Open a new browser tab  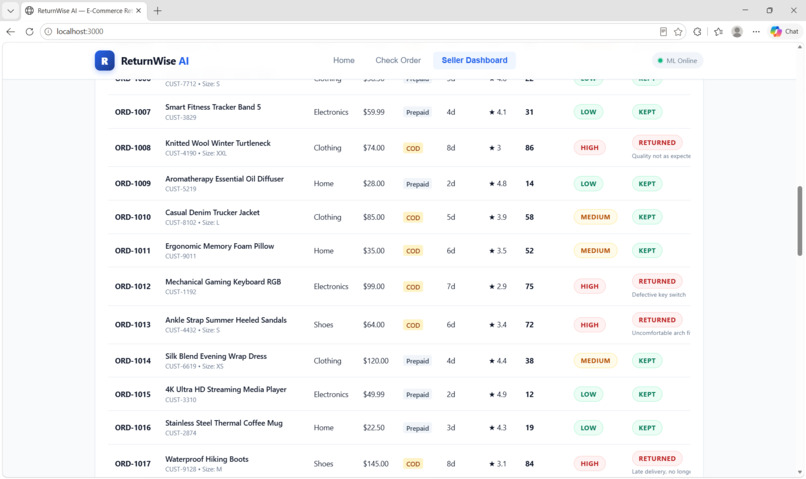158,10
